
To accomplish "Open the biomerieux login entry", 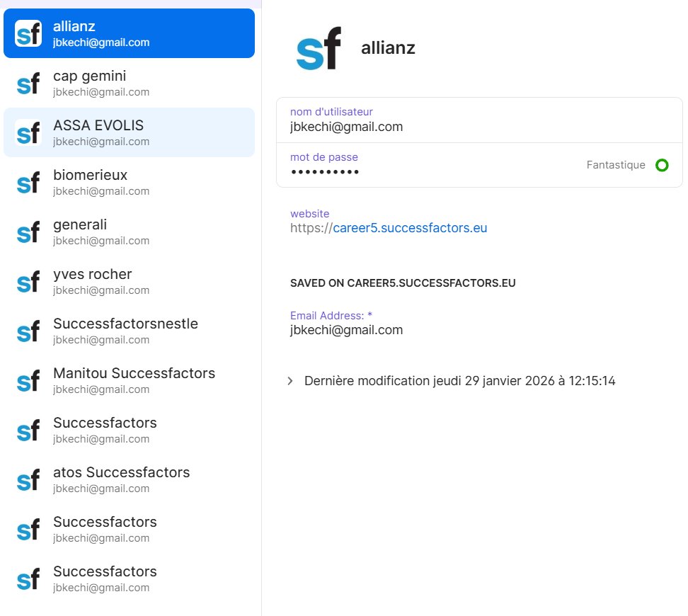I will [x=129, y=182].
